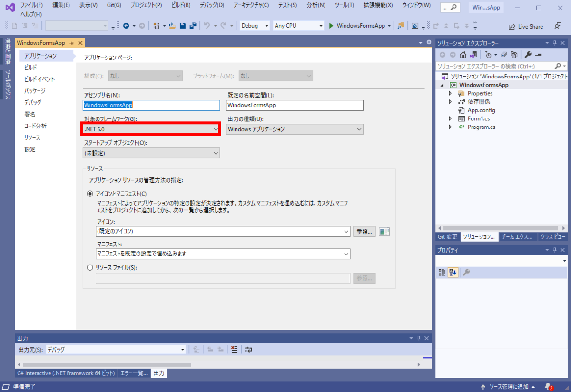Expand the Properties node in Solution Explorer

(x=450, y=93)
